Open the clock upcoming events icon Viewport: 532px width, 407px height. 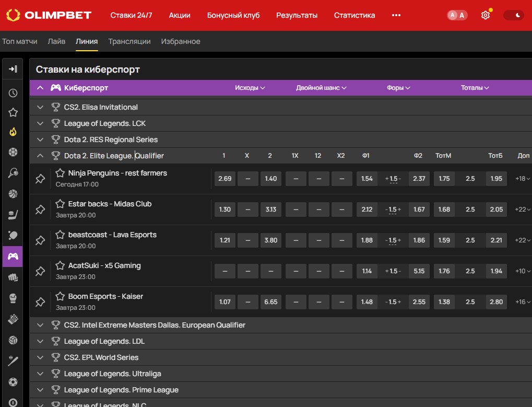[x=13, y=93]
